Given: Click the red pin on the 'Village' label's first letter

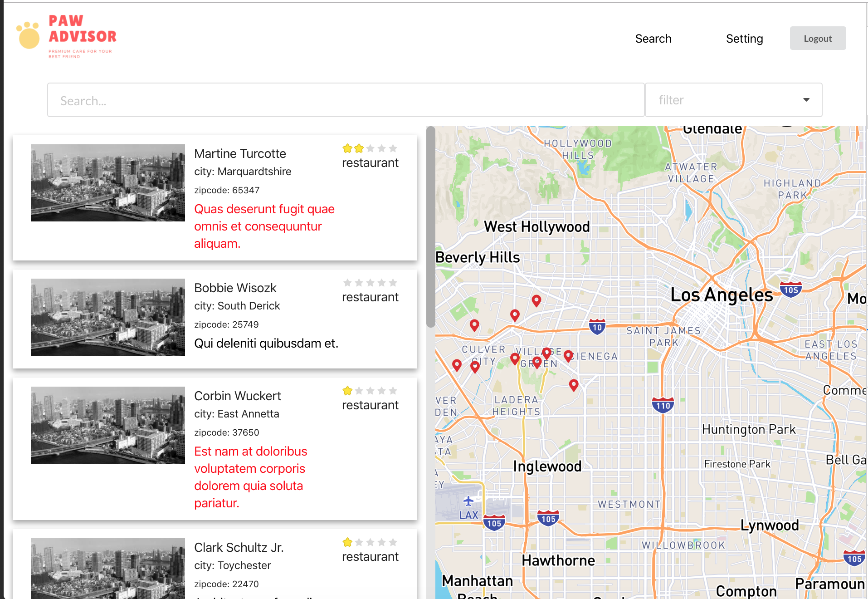Looking at the screenshot, I should (x=515, y=358).
